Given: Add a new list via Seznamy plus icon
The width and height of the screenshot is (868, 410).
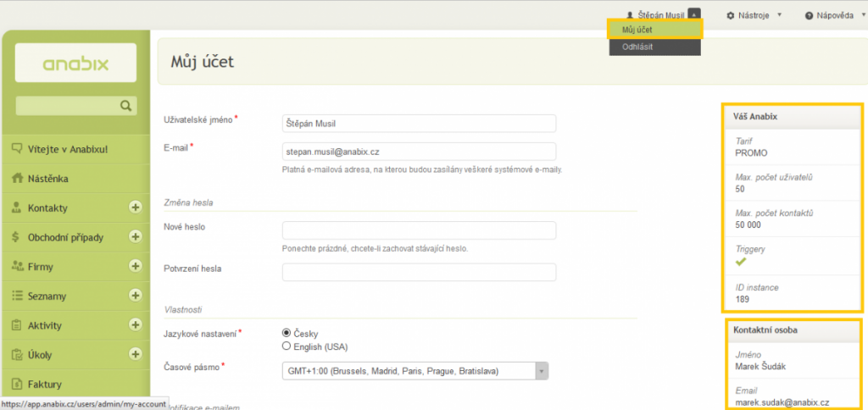Looking at the screenshot, I should (135, 296).
